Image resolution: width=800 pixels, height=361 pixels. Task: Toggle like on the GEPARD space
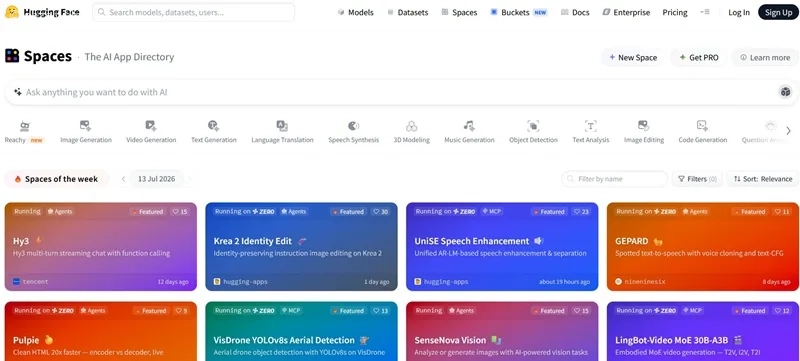click(783, 212)
